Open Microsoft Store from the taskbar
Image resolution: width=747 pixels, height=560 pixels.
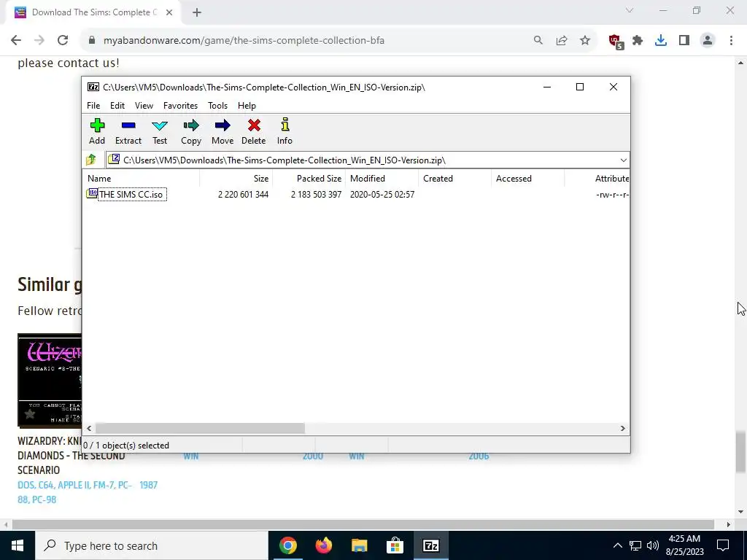coord(395,545)
